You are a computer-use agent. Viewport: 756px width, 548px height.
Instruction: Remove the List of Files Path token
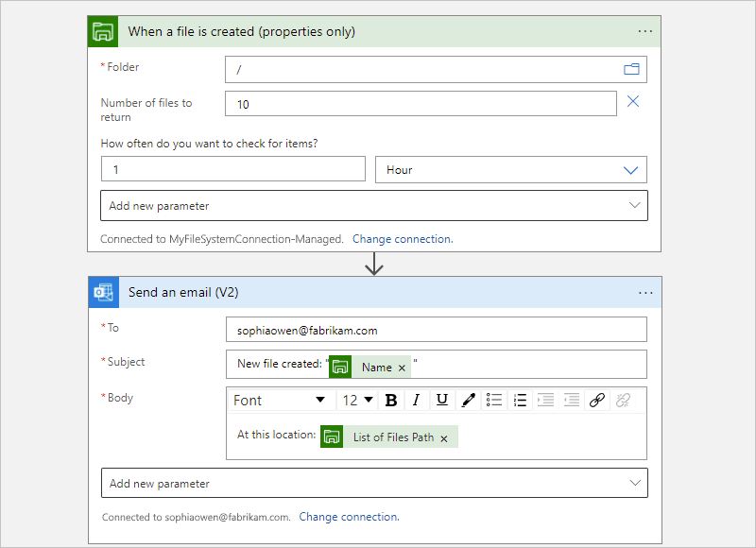(444, 438)
